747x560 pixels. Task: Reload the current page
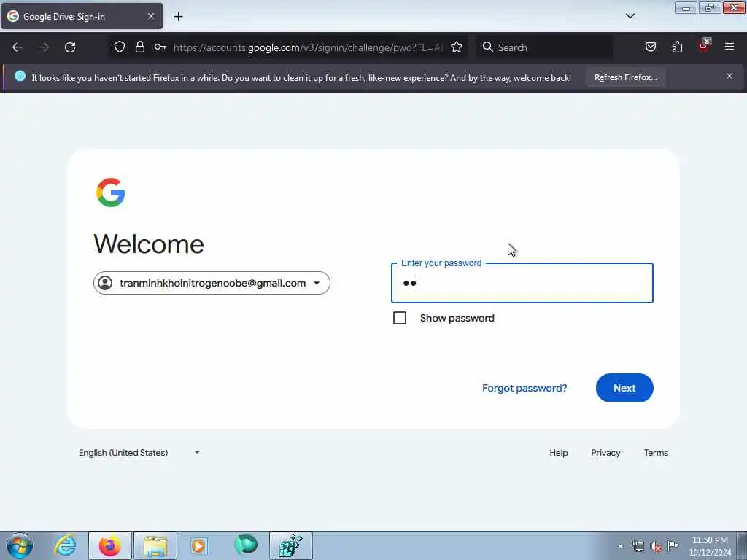[70, 47]
